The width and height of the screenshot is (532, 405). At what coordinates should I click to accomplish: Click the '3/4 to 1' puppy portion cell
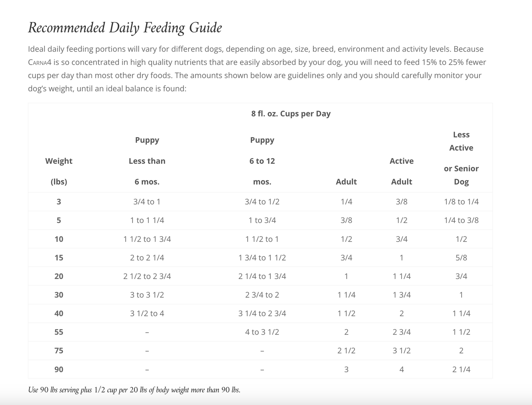pos(147,202)
